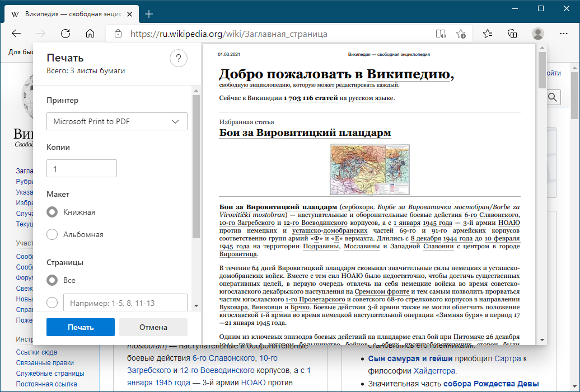580x392 pixels.
Task: Choose Альбомная landscape layout
Action: tap(52, 234)
